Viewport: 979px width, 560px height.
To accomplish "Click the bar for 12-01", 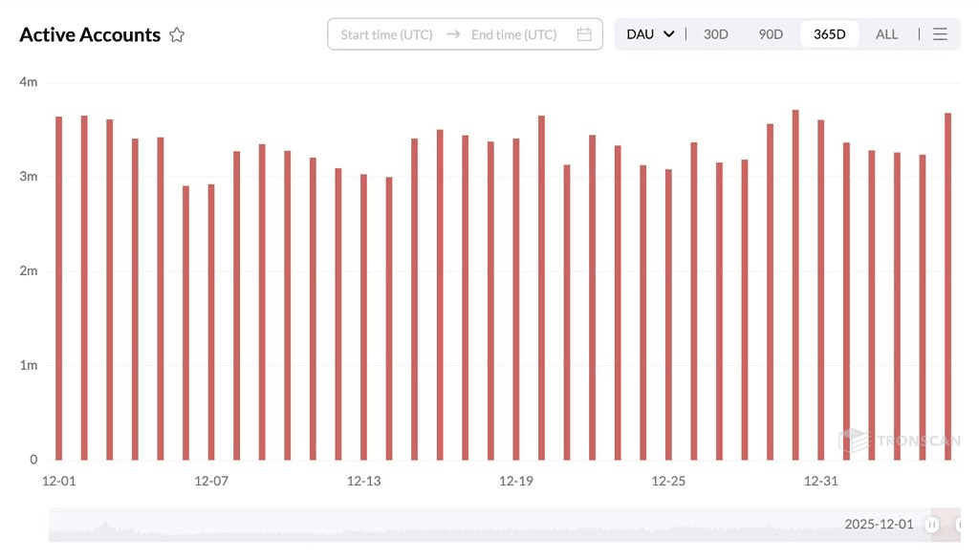I will click(59, 287).
